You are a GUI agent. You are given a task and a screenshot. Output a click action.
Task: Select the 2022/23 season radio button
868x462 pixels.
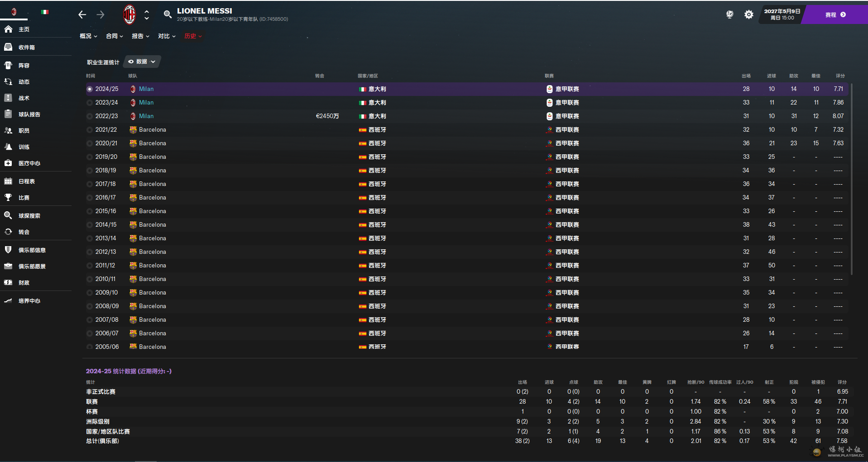pos(90,116)
